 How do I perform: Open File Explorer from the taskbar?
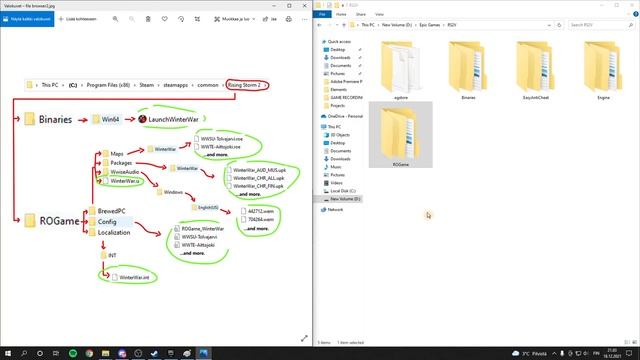pos(105,353)
